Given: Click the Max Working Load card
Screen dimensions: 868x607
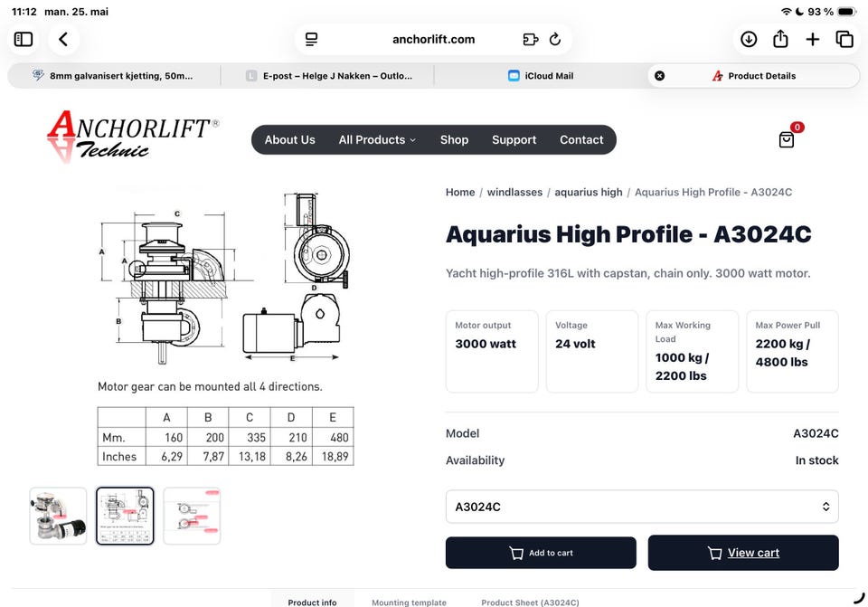Looking at the screenshot, I should (x=692, y=351).
